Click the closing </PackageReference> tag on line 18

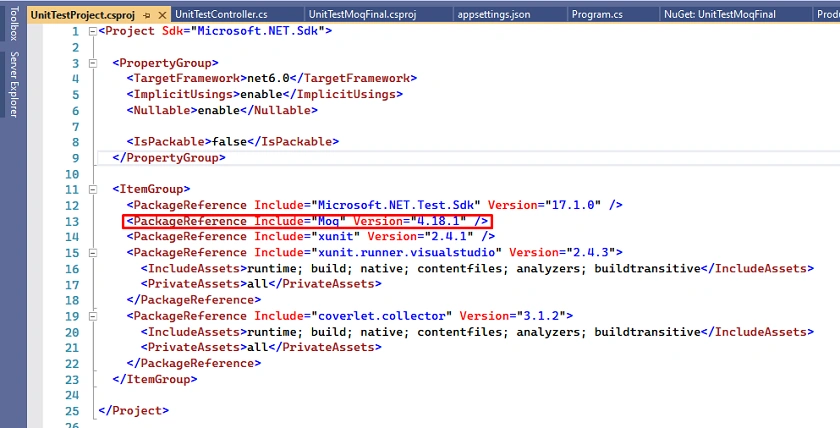pos(194,299)
